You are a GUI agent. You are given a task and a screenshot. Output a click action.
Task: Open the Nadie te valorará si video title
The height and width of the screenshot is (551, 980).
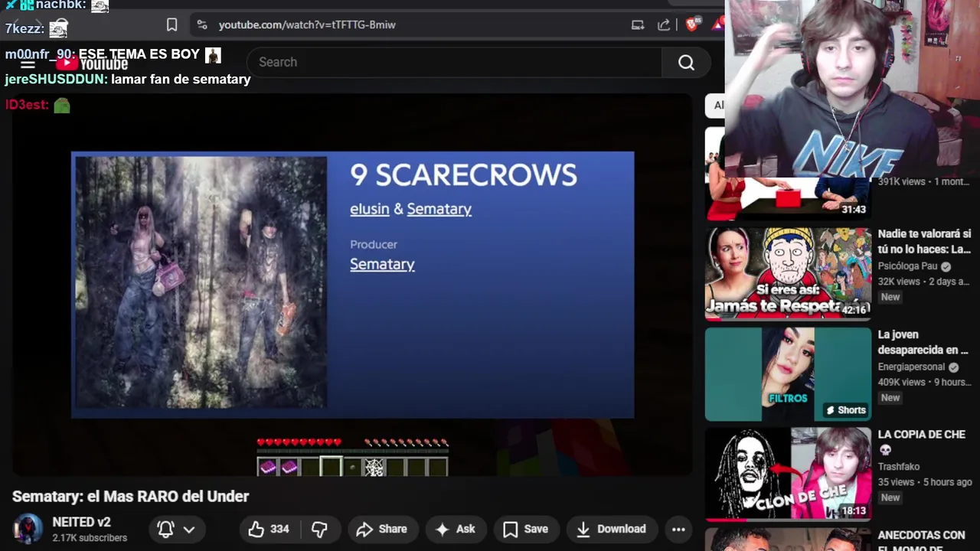[924, 241]
